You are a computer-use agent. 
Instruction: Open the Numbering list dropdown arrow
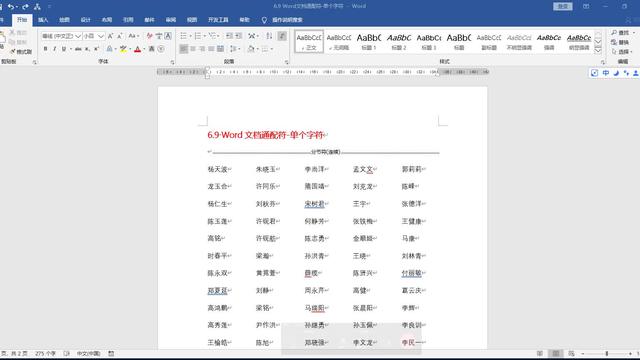coord(204,36)
